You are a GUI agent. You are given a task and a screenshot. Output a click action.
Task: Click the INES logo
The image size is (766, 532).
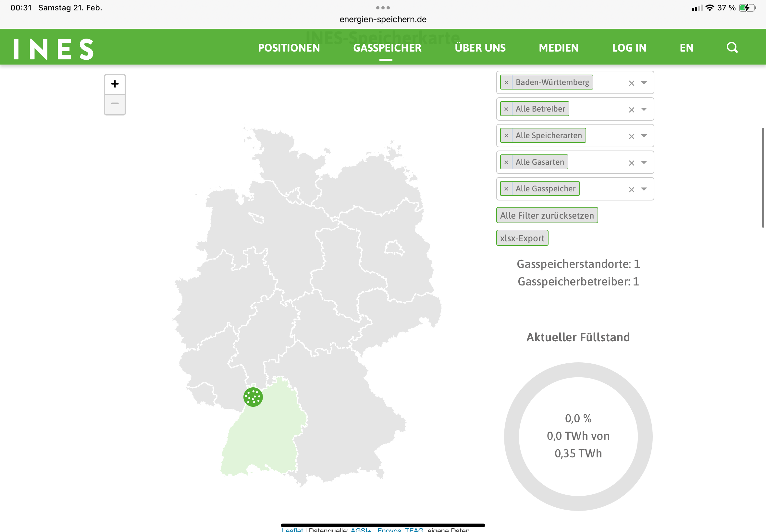click(x=53, y=49)
